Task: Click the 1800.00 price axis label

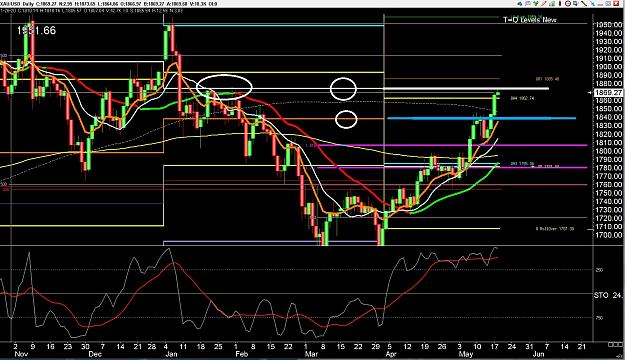Action: click(x=608, y=151)
